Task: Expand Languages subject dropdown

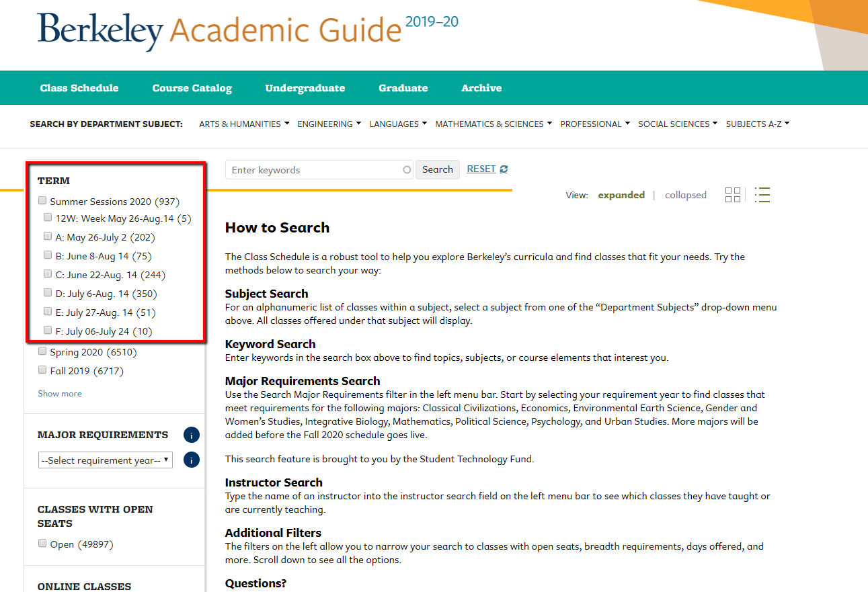Action: (x=398, y=124)
